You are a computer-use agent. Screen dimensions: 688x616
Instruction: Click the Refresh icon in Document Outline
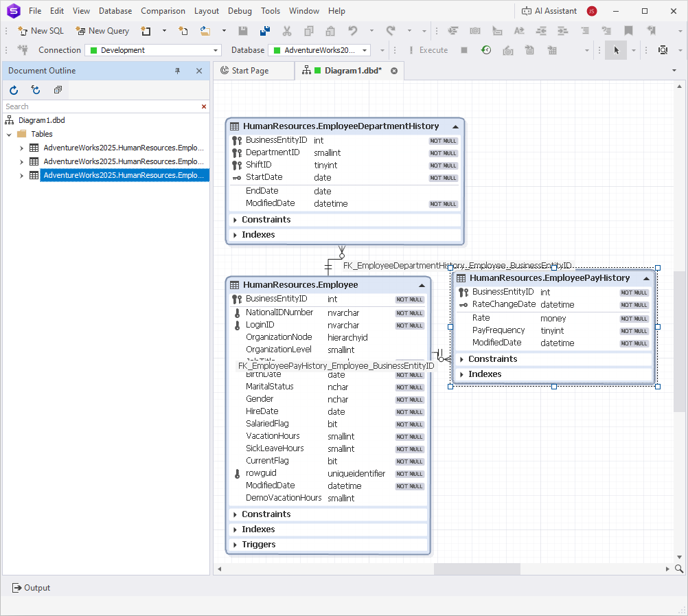pos(14,90)
